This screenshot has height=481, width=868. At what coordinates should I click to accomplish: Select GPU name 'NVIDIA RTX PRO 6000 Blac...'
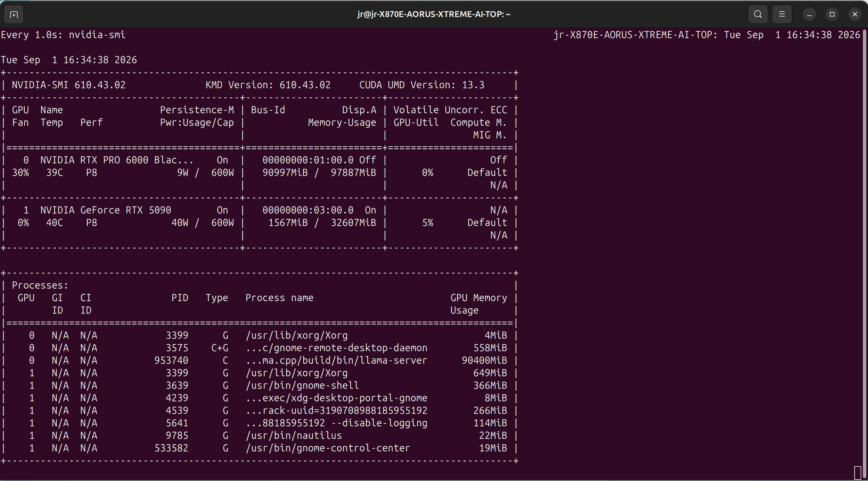click(117, 160)
